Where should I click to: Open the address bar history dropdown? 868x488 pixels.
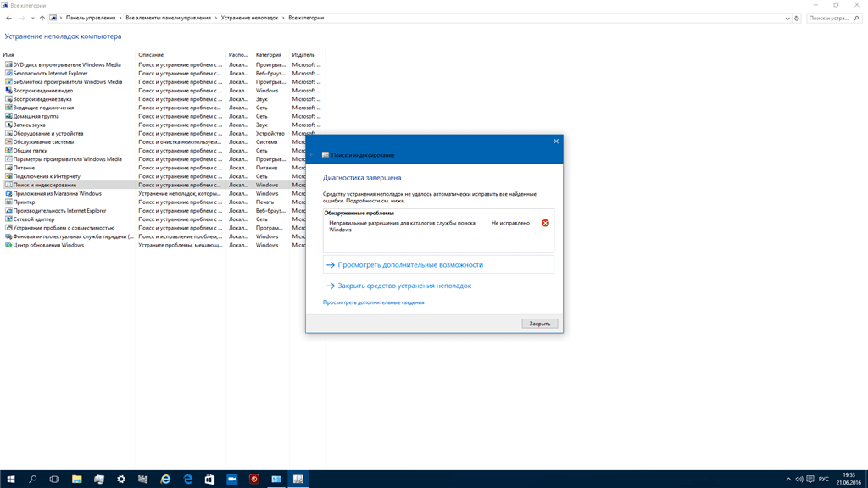[x=787, y=18]
